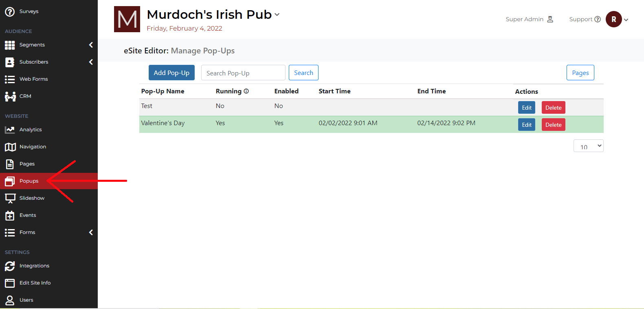The height and width of the screenshot is (309, 644).
Task: Click the Subscribers contact icon
Action: click(10, 62)
